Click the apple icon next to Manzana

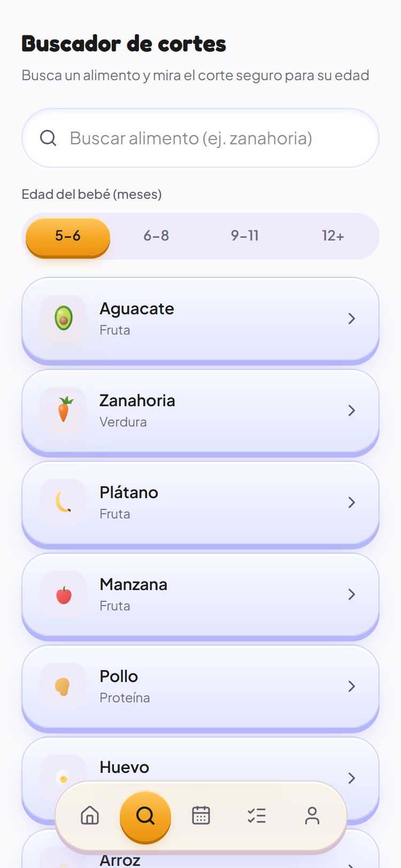point(63,594)
